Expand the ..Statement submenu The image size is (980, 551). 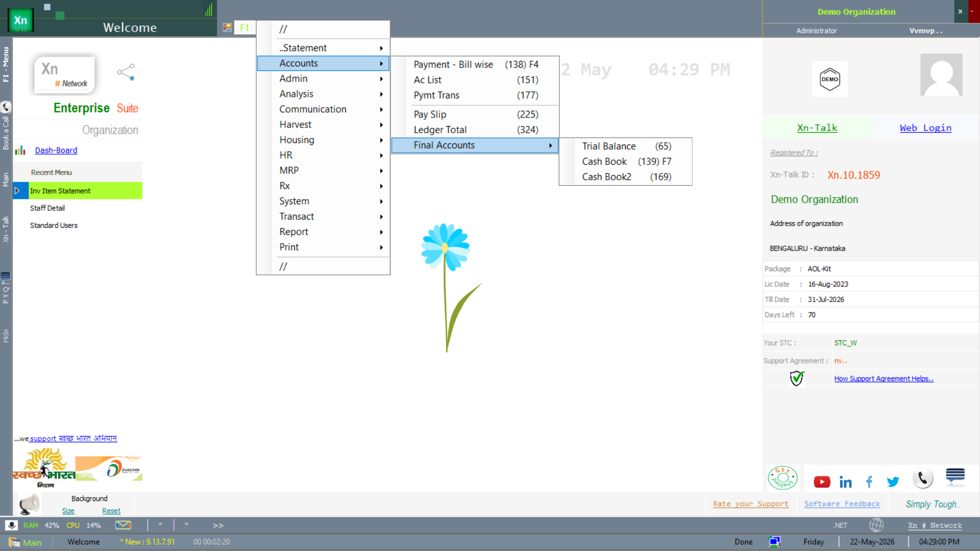click(323, 48)
